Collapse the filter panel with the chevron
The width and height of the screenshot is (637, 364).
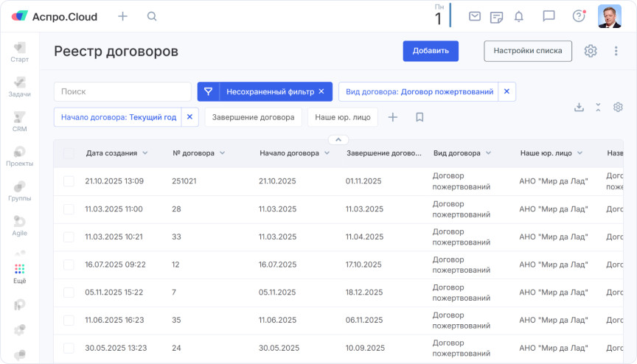click(338, 139)
